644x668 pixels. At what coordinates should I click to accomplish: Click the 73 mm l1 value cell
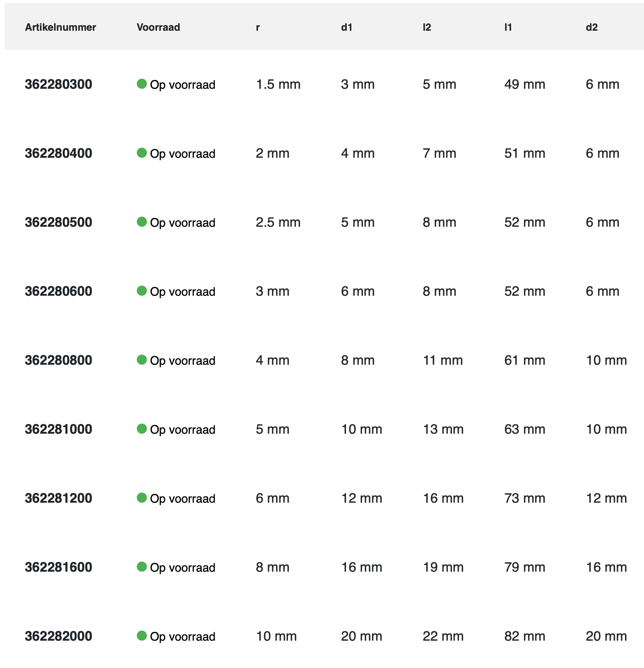pos(524,498)
